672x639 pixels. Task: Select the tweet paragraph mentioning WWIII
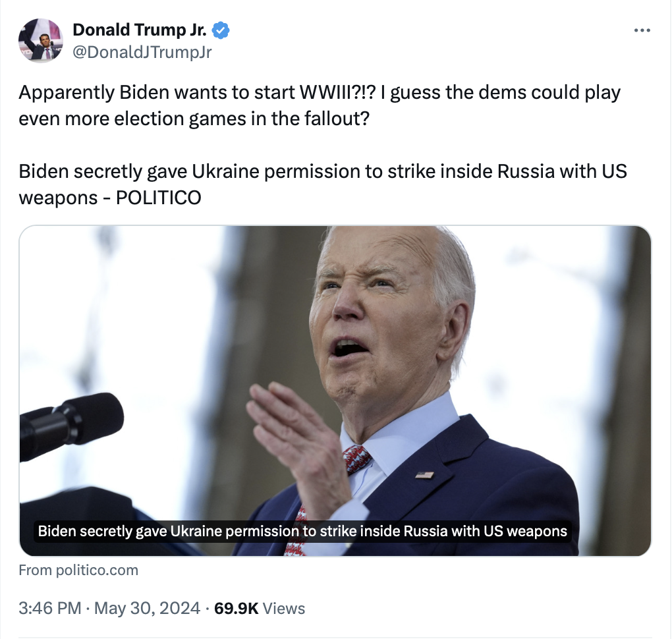coord(320,105)
